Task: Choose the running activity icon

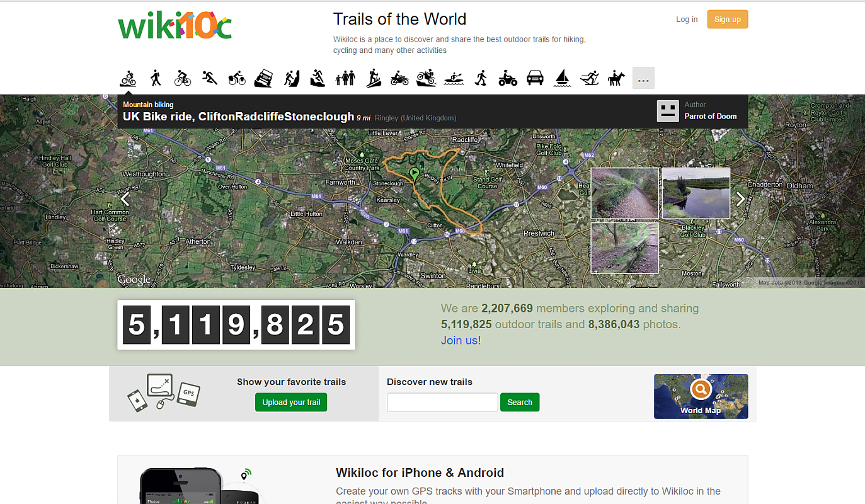Action: [x=210, y=78]
